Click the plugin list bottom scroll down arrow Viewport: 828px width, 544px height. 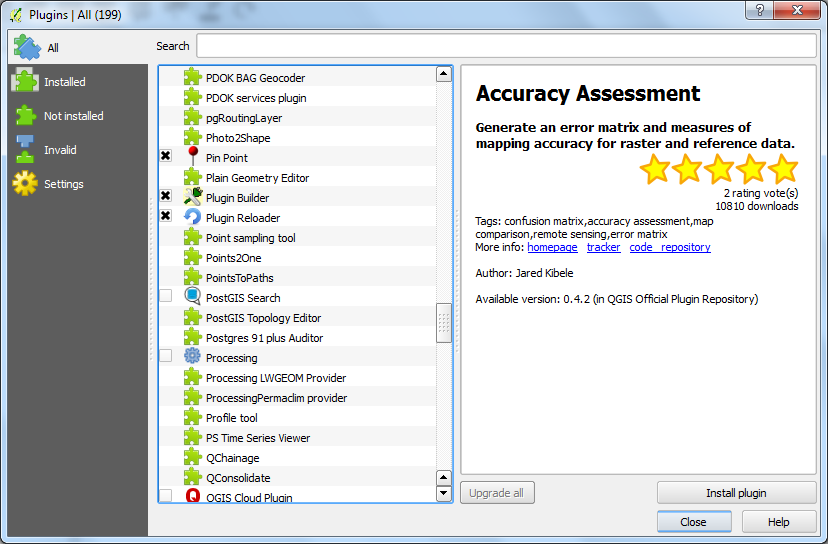pyautogui.click(x=444, y=493)
